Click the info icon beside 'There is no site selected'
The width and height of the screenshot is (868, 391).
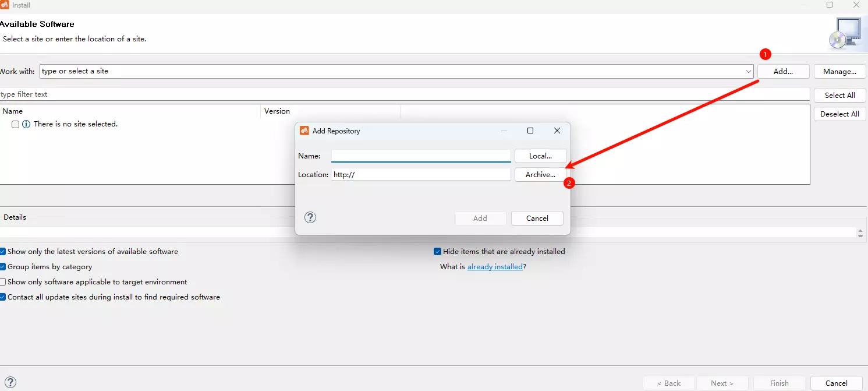click(26, 124)
